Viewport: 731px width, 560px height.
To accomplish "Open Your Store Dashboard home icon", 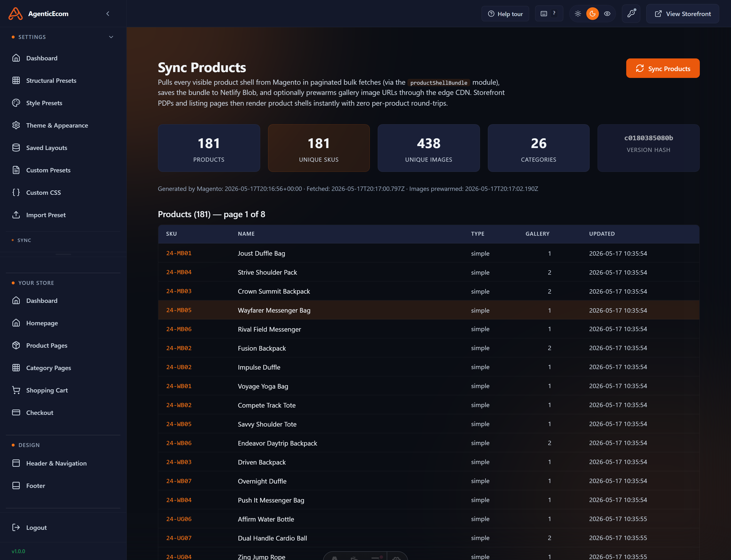I will click(x=16, y=300).
